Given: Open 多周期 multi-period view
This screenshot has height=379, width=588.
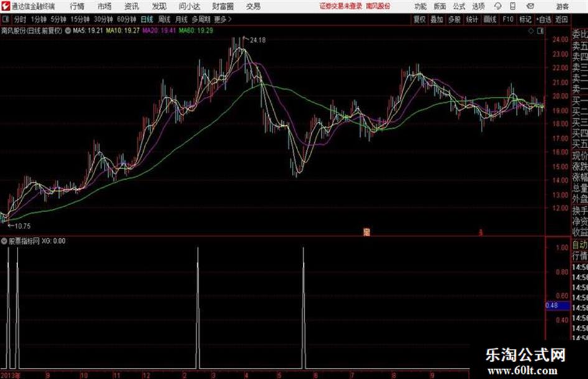Looking at the screenshot, I should click(201, 19).
